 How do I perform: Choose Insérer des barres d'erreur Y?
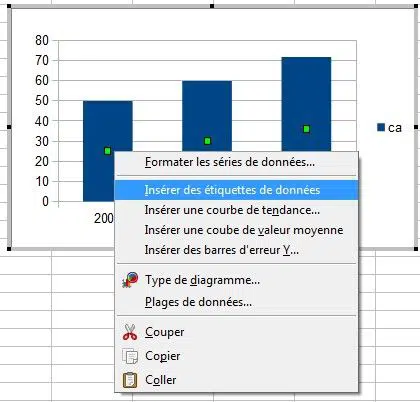pyautogui.click(x=222, y=250)
